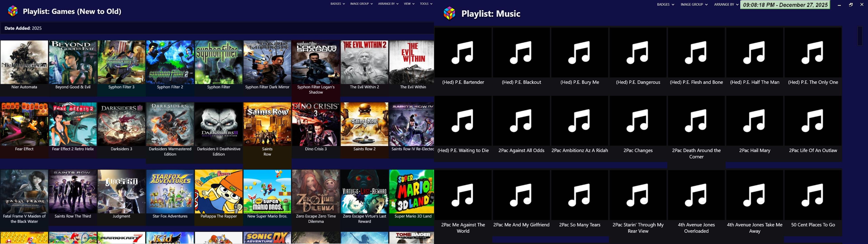
Task: Click music icon for (Hed) P.E. Blackout
Action: point(521,52)
